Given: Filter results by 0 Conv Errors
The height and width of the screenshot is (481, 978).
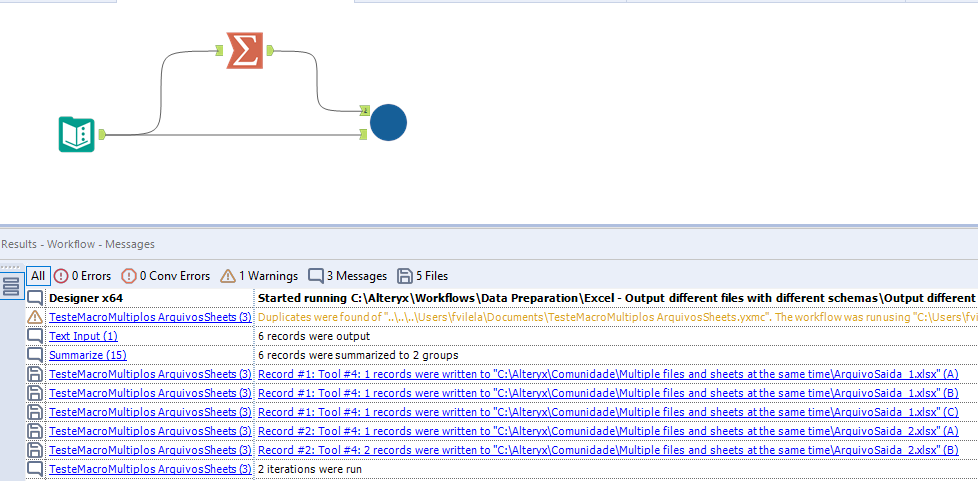Looking at the screenshot, I should coord(165,276).
